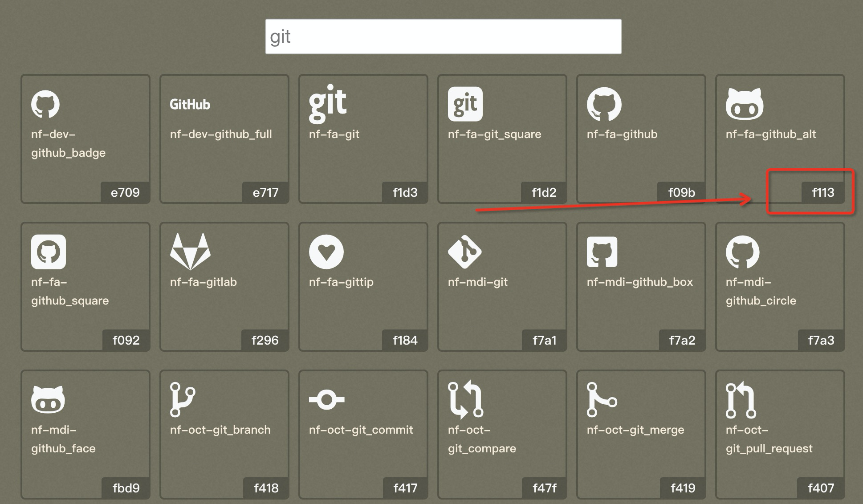Click the nf-mdi-github_box name text
863x504 pixels.
click(640, 282)
